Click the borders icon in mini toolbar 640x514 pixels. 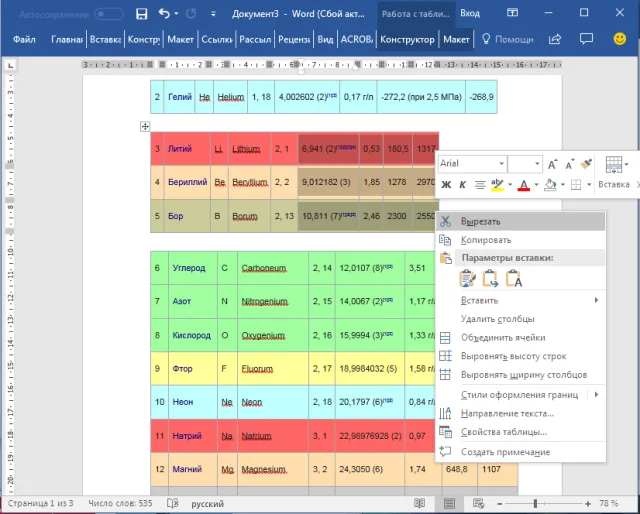click(576, 185)
